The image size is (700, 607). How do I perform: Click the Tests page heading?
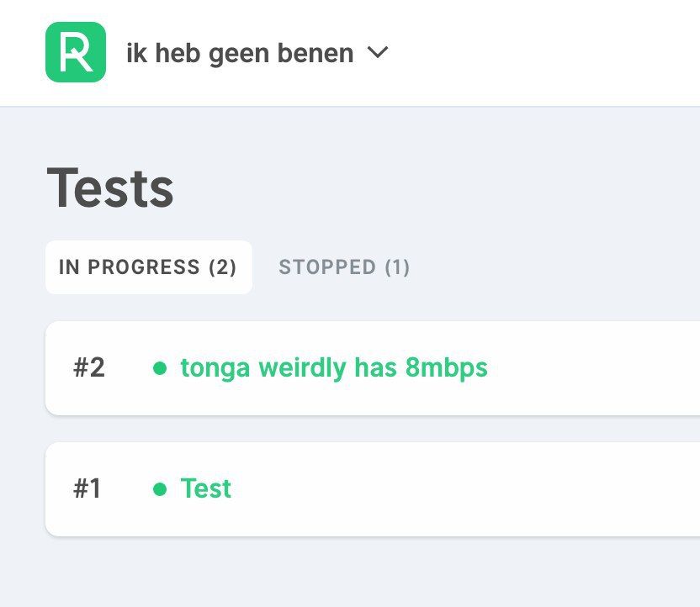click(x=110, y=188)
